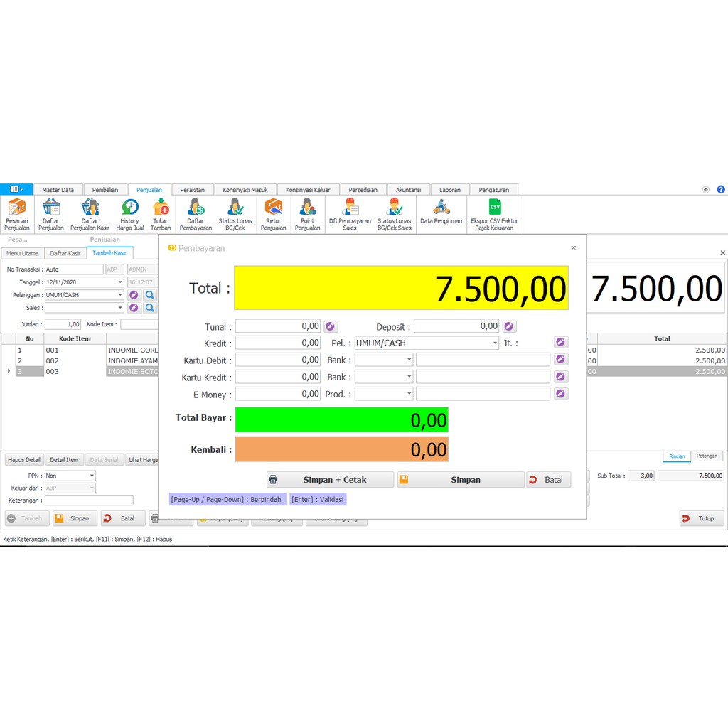Viewport: 728px width, 728px height.
Task: Open Daftar Penjualan Kasir icon
Action: [x=90, y=214]
